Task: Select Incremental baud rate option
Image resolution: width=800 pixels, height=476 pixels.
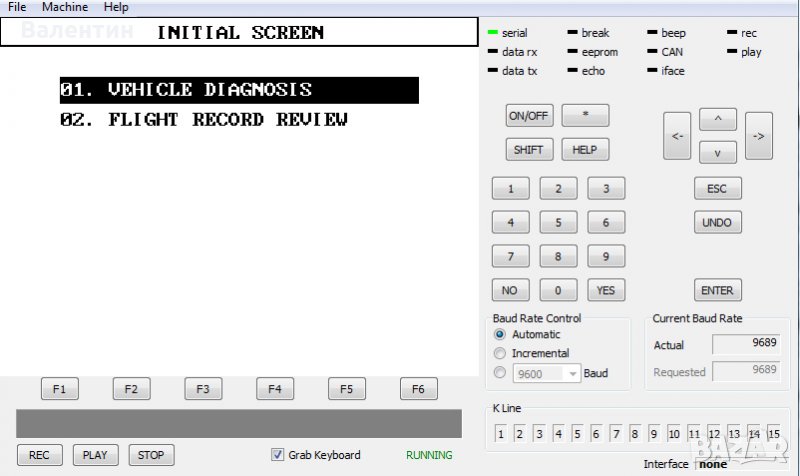Action: coord(501,353)
